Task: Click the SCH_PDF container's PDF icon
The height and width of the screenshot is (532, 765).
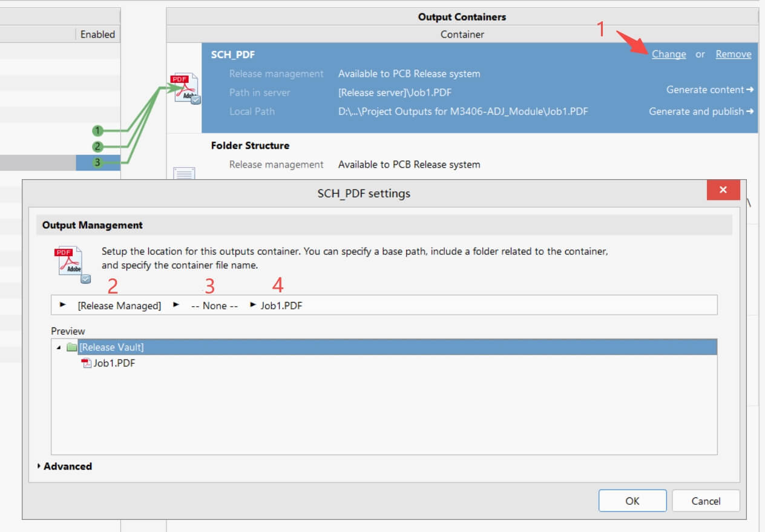Action: [186, 90]
